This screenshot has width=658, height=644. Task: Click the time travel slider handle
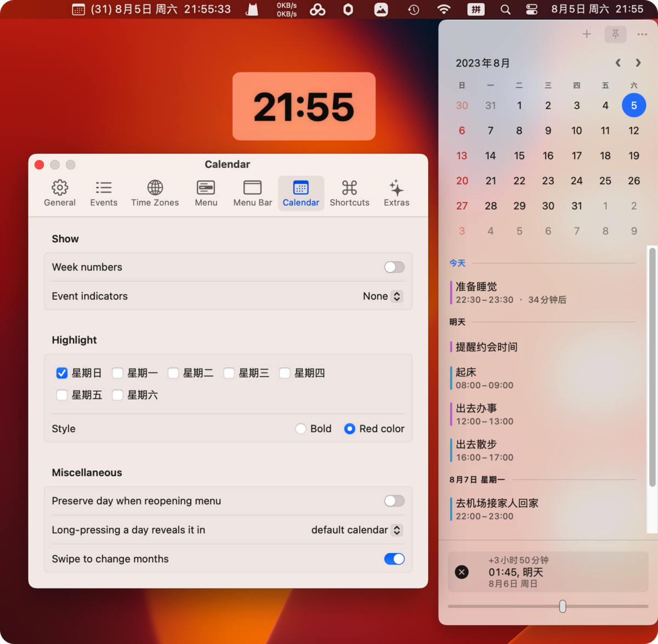563,606
